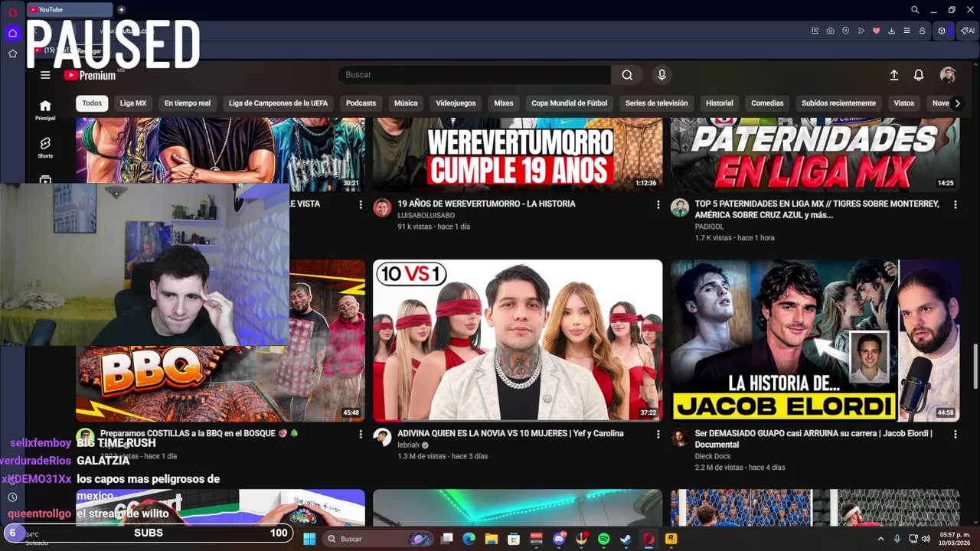The image size is (980, 551).
Task: Open Microsoft Edge from the taskbar
Action: 469,539
